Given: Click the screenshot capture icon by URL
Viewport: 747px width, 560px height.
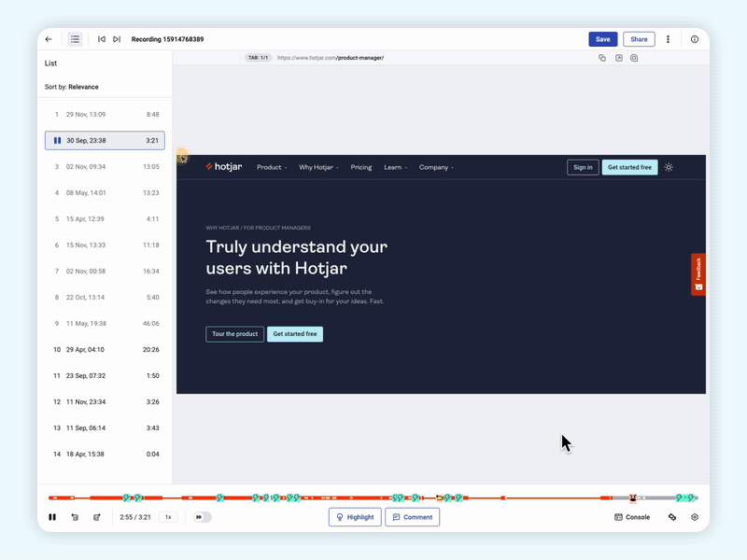Looking at the screenshot, I should (x=634, y=58).
